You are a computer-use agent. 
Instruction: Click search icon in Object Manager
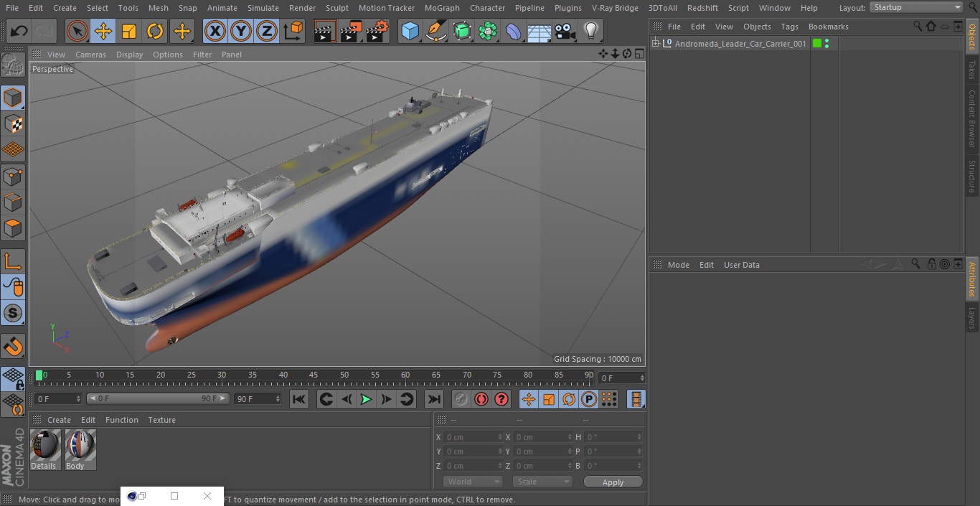[x=918, y=26]
